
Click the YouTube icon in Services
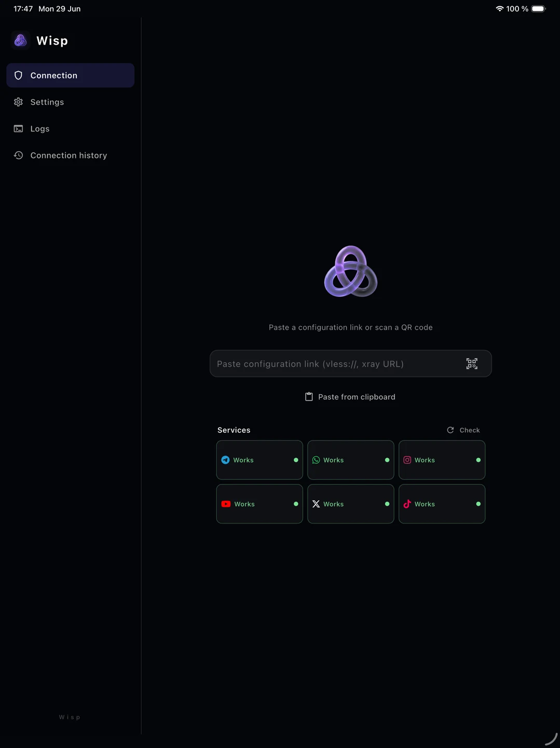point(226,504)
